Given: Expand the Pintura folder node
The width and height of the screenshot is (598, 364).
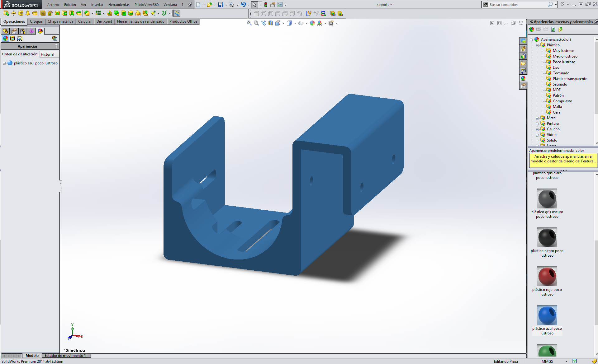Looking at the screenshot, I should [537, 124].
